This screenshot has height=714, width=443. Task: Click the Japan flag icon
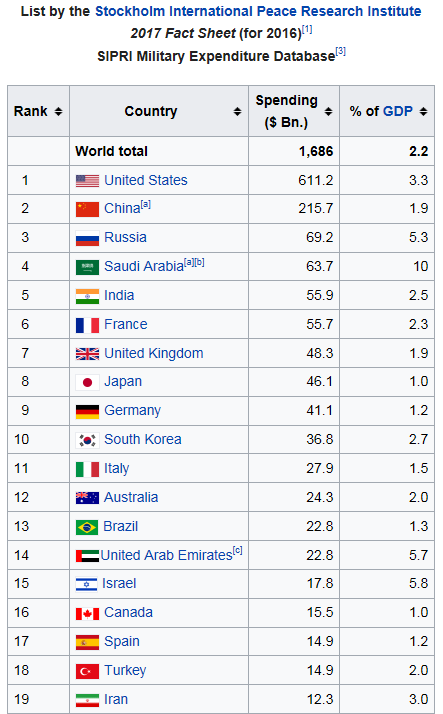[87, 382]
